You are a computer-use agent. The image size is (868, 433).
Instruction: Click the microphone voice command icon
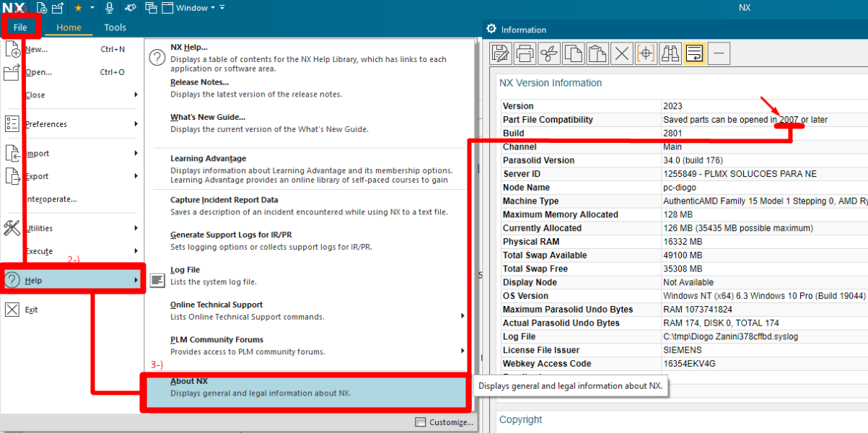tap(110, 8)
